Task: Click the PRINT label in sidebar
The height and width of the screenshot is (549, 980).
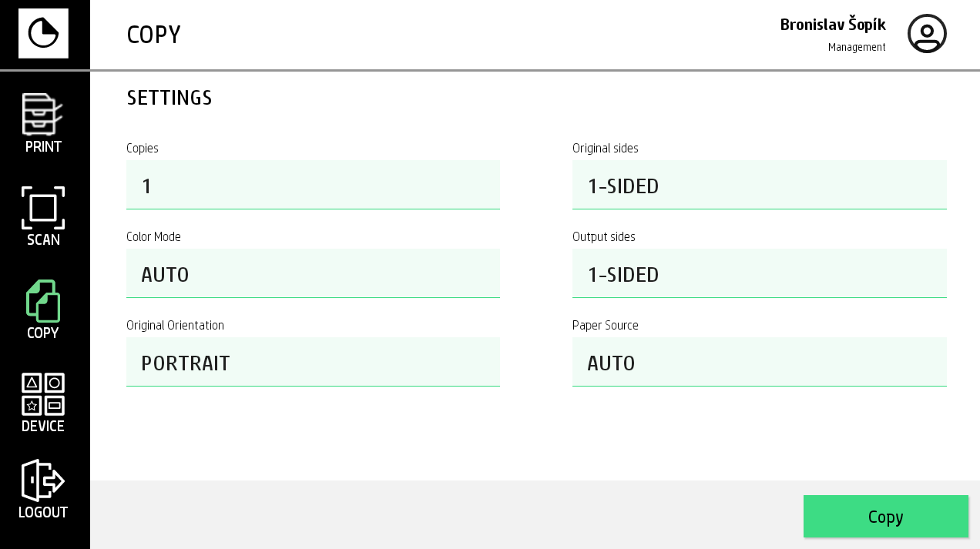Action: click(43, 147)
